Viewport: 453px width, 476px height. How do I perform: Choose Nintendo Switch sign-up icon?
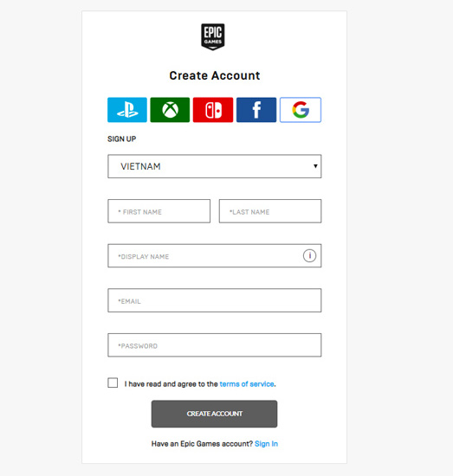point(213,110)
